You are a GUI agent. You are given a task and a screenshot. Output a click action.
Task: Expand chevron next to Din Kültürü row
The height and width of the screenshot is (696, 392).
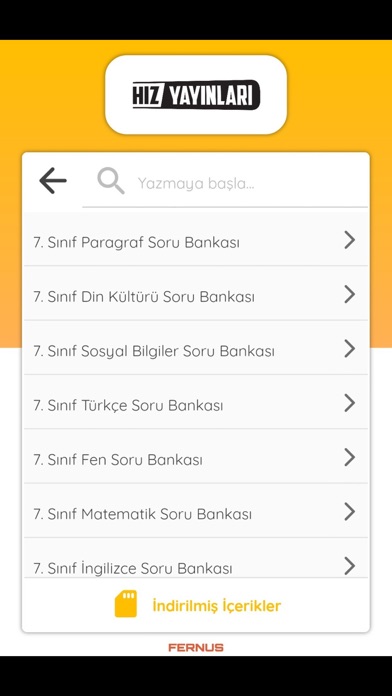click(x=350, y=294)
